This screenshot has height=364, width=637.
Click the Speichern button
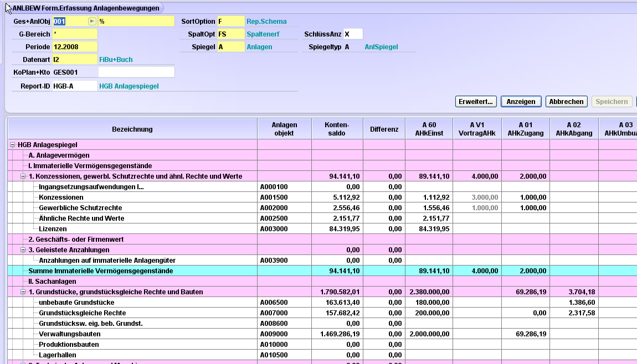point(612,101)
